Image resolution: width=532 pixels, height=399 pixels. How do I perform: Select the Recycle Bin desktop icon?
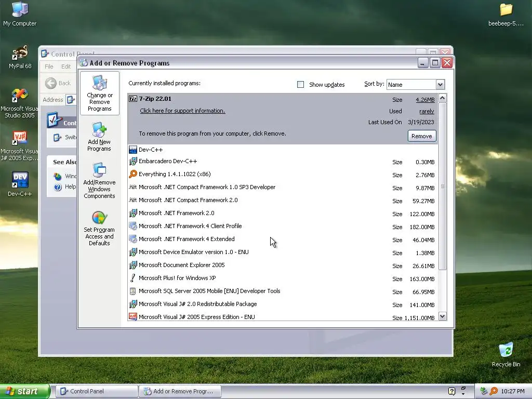(506, 355)
